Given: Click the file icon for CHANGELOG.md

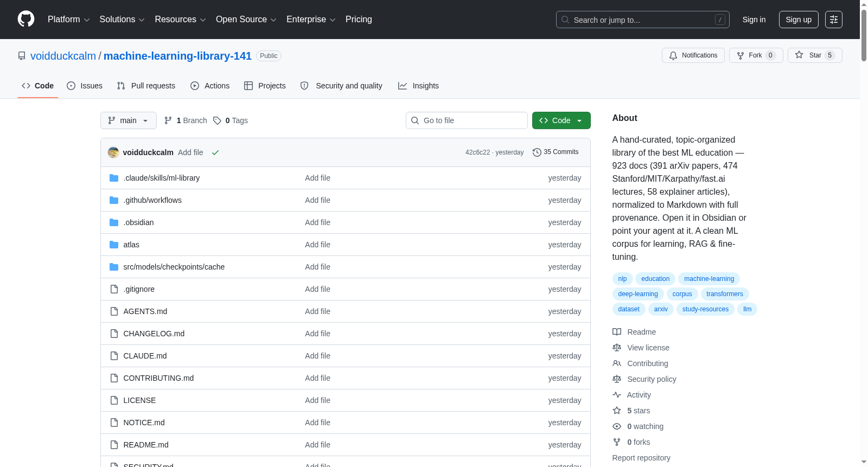Looking at the screenshot, I should pos(114,334).
